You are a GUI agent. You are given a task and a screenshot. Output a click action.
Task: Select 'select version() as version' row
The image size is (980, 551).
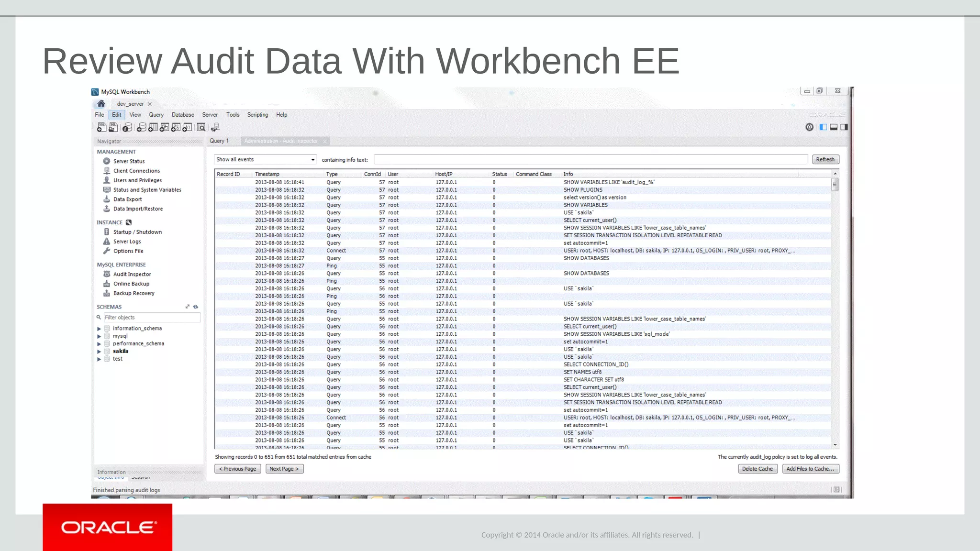tap(523, 198)
